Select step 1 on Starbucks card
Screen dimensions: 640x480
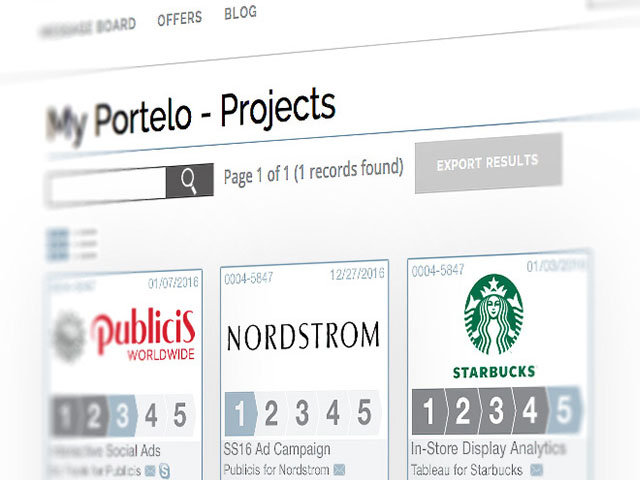[x=429, y=411]
